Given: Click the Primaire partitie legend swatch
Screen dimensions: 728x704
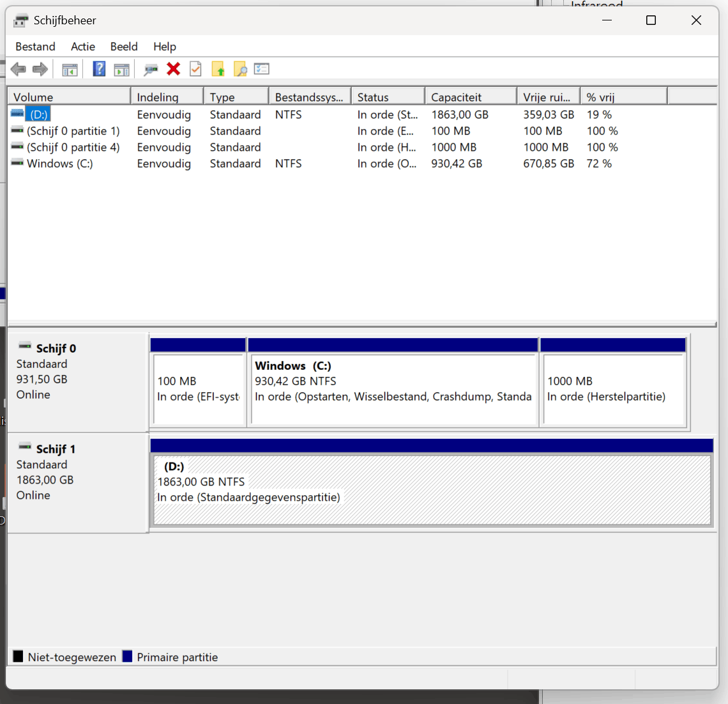Looking at the screenshot, I should pyautogui.click(x=127, y=656).
